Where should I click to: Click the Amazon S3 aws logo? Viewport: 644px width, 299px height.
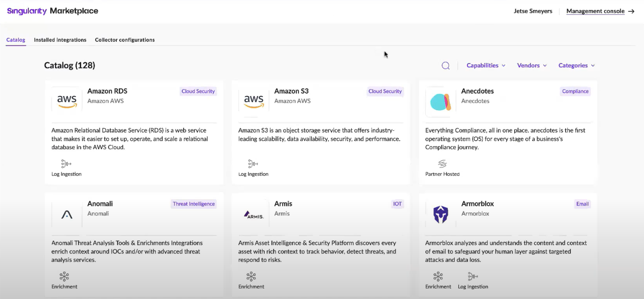(x=254, y=101)
